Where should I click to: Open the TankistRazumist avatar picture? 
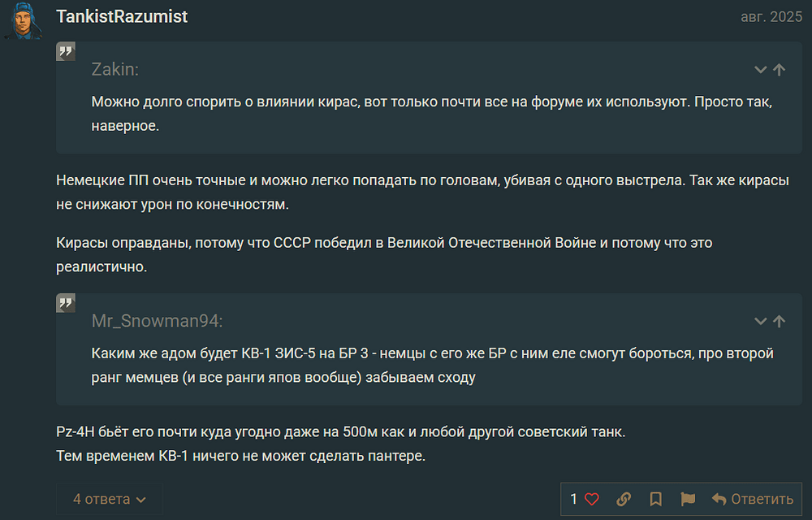(x=26, y=20)
